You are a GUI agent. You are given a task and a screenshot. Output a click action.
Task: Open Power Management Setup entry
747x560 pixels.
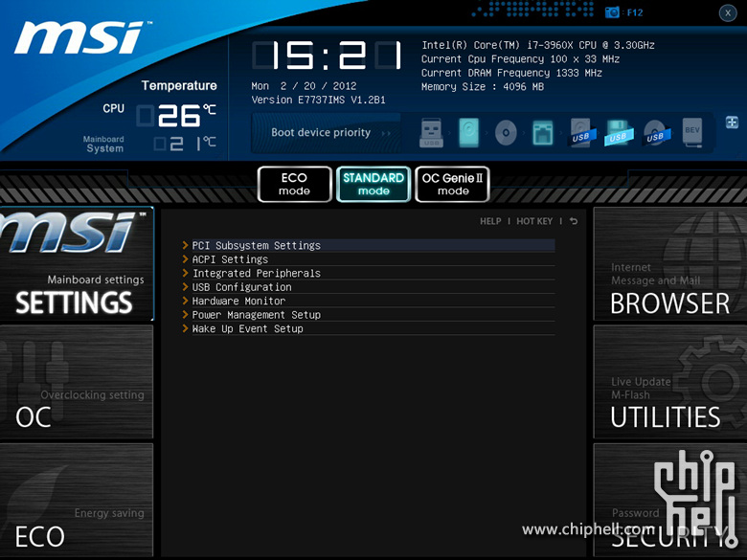coord(373,314)
